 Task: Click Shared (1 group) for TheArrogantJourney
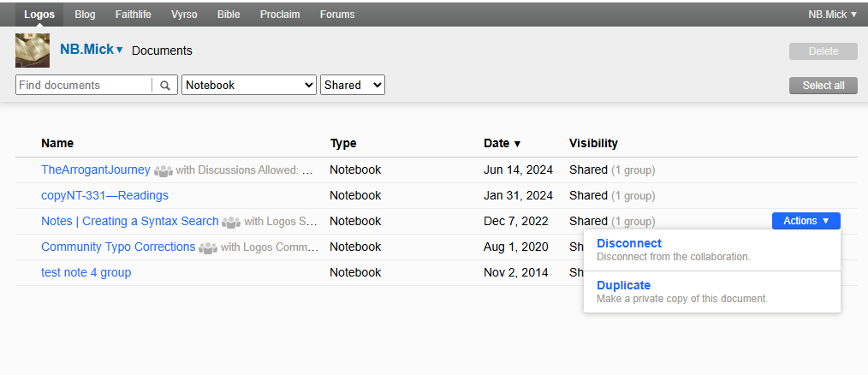point(612,170)
